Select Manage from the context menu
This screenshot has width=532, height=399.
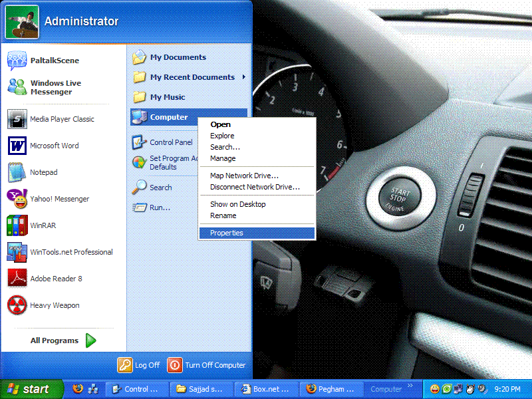[x=223, y=158]
